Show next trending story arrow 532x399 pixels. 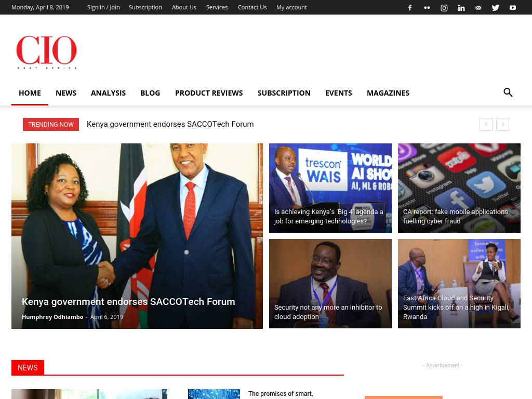(x=502, y=124)
